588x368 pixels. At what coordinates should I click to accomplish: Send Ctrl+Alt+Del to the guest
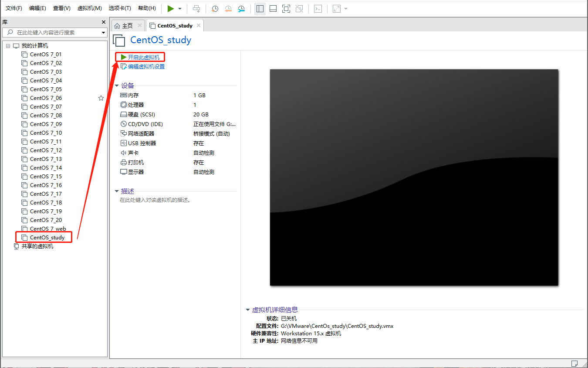pos(196,8)
